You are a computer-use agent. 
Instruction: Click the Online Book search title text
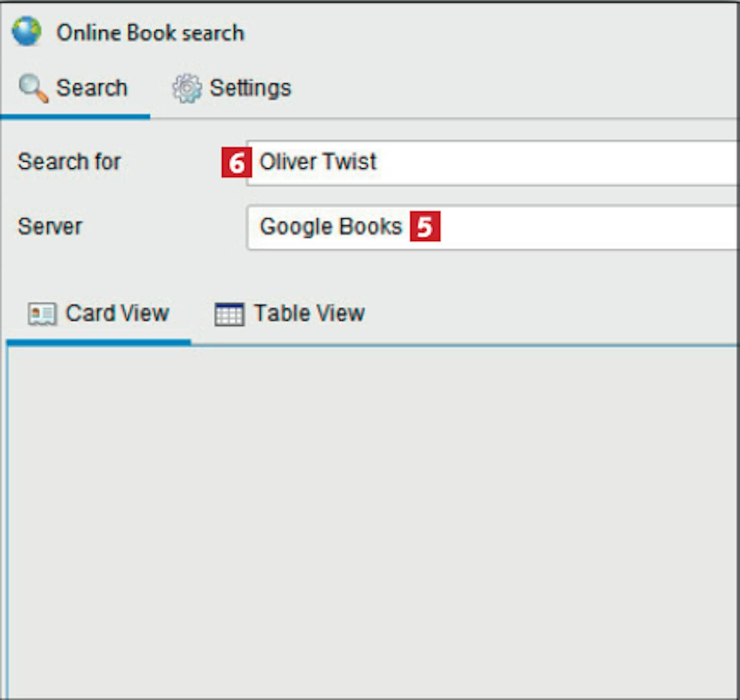(x=150, y=33)
